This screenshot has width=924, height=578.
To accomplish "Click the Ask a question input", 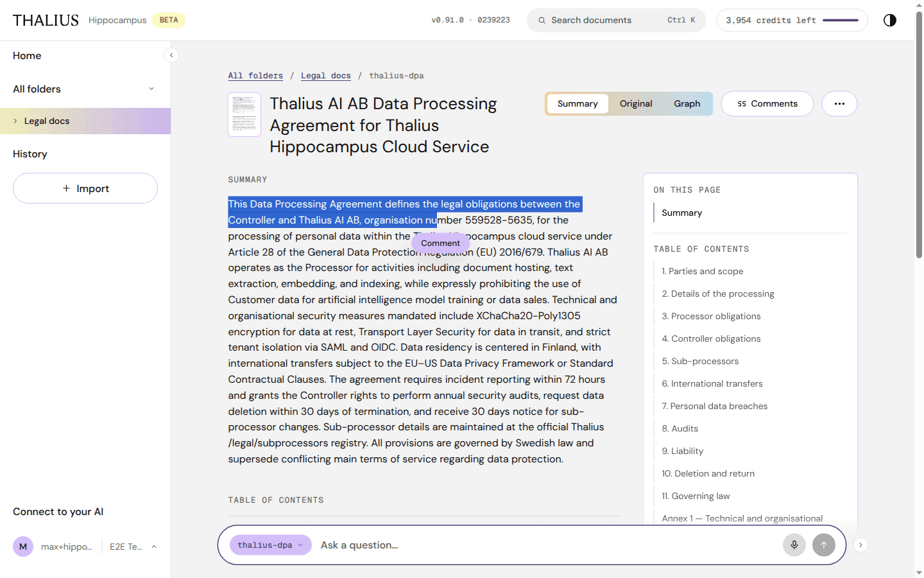I will pyautogui.click(x=545, y=545).
